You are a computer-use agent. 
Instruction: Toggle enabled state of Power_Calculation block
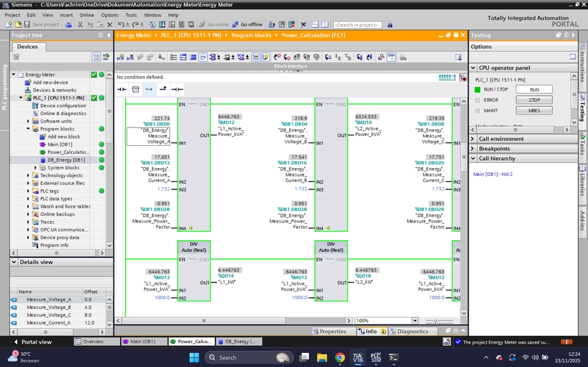click(x=102, y=152)
